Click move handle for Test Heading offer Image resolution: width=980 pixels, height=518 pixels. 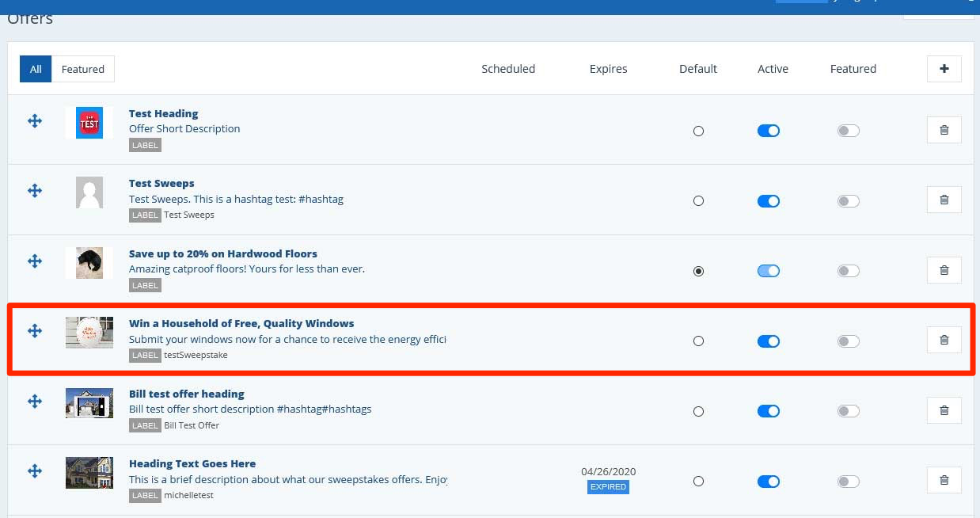click(35, 121)
